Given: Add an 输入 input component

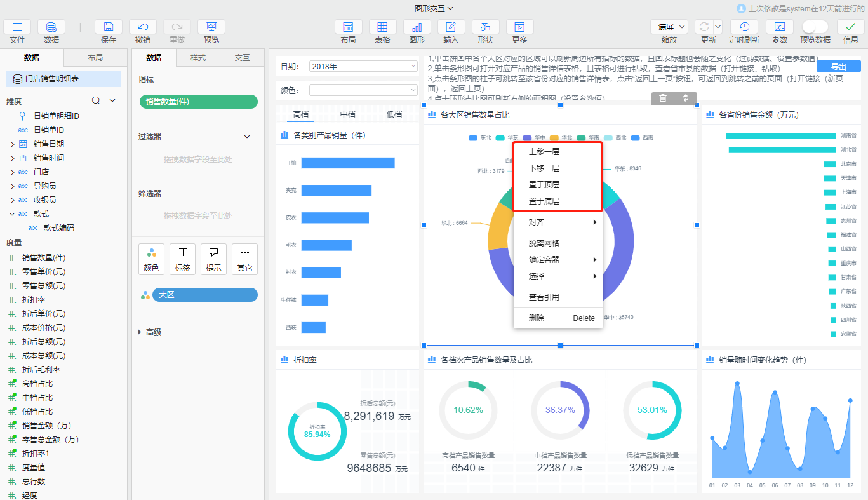Looking at the screenshot, I should [x=451, y=27].
